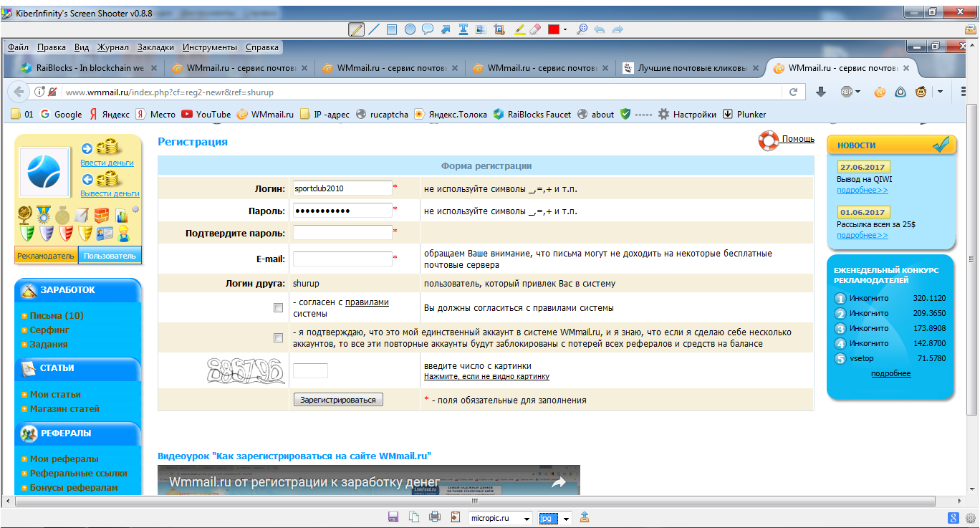Click подробнее under Вывод на QIWI news

coord(863,191)
